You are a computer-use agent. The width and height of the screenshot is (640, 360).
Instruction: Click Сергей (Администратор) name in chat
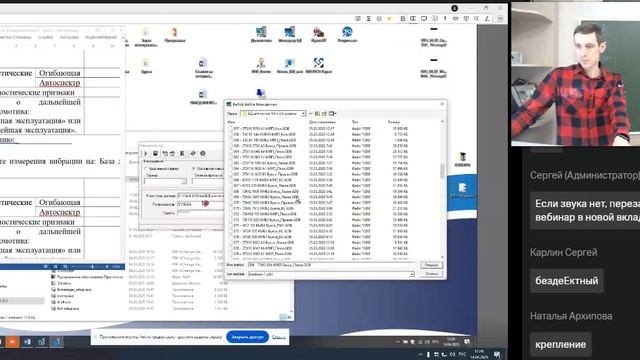coord(585,175)
